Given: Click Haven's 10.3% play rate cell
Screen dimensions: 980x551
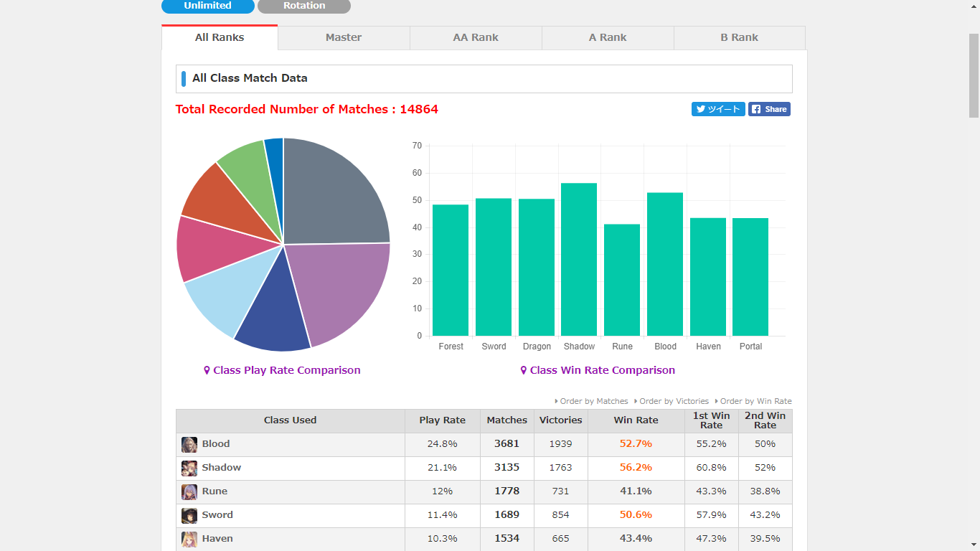Looking at the screenshot, I should [443, 539].
